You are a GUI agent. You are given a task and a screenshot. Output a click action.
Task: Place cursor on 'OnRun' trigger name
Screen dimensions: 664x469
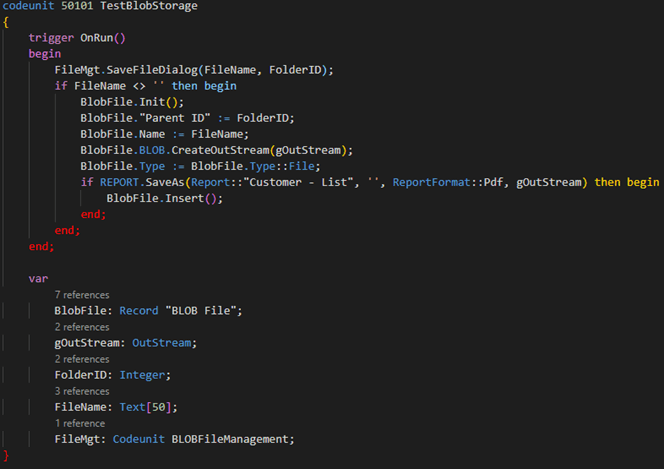tap(97, 38)
